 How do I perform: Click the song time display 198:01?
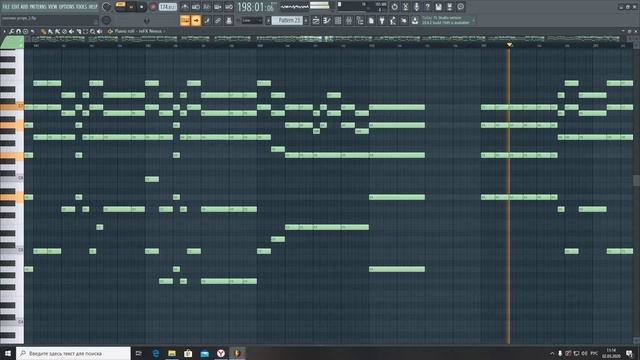256,7
